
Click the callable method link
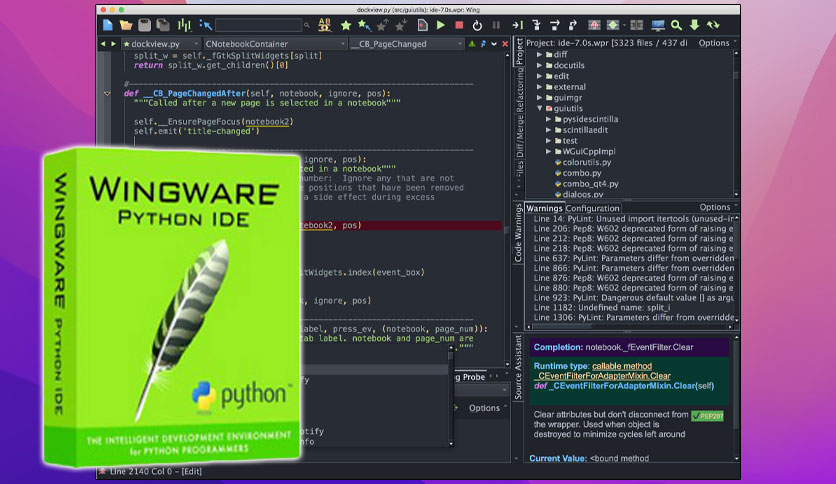(x=622, y=366)
